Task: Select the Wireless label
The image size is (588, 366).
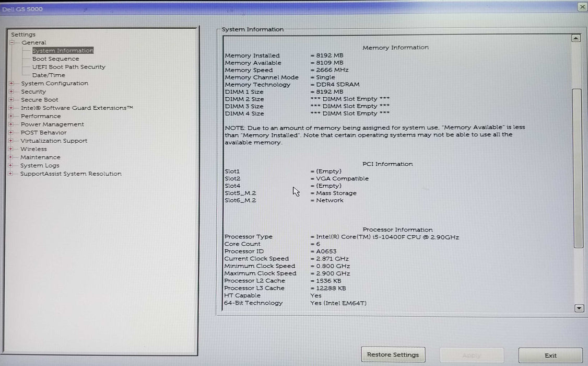Action: click(x=33, y=149)
